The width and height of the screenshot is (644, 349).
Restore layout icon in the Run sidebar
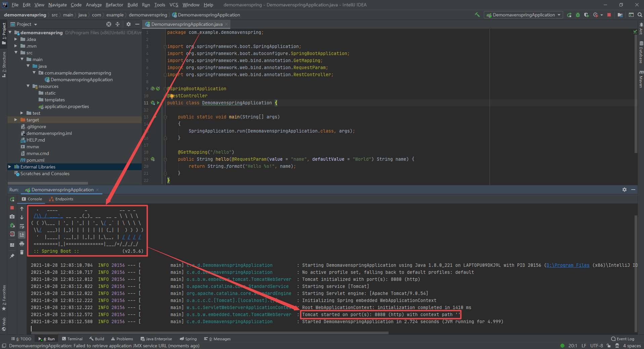coord(12,245)
